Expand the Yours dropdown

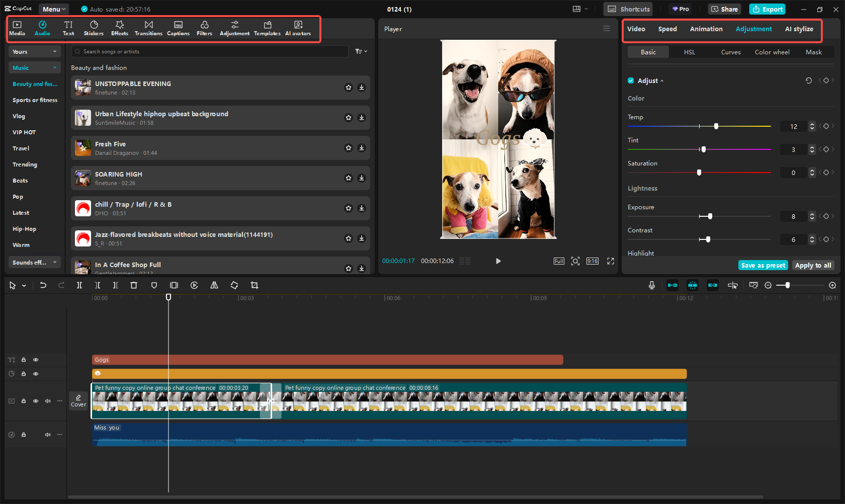click(x=34, y=52)
